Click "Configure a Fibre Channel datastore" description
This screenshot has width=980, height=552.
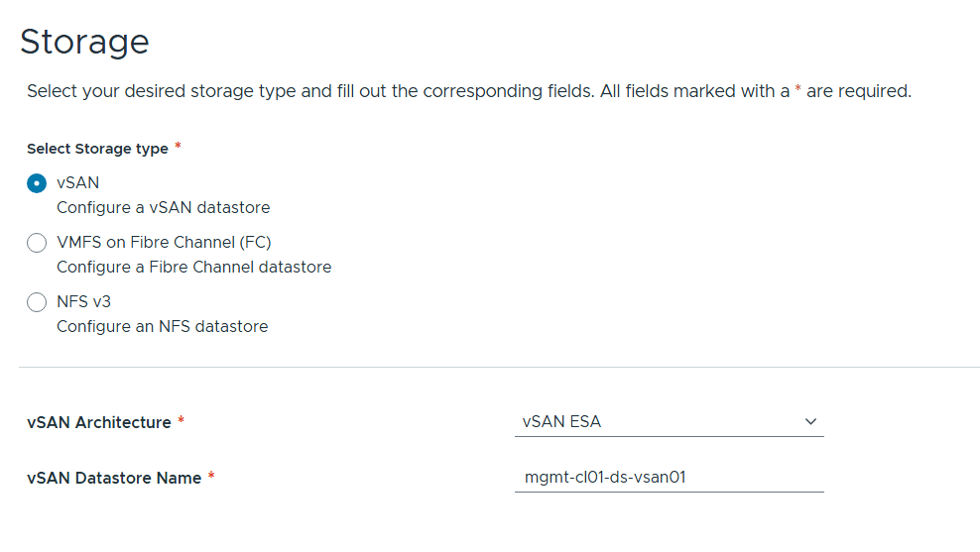click(194, 268)
